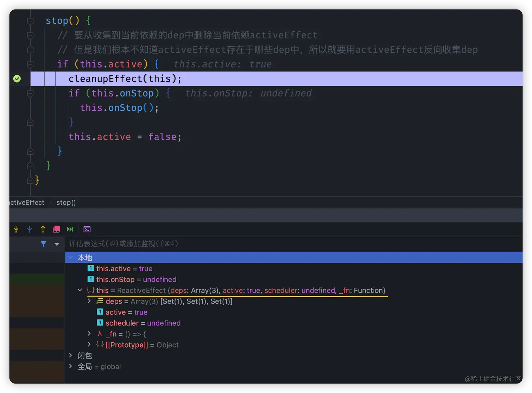This screenshot has width=532, height=393.
Task: Click the variables filter funnel icon
Action: click(x=44, y=244)
